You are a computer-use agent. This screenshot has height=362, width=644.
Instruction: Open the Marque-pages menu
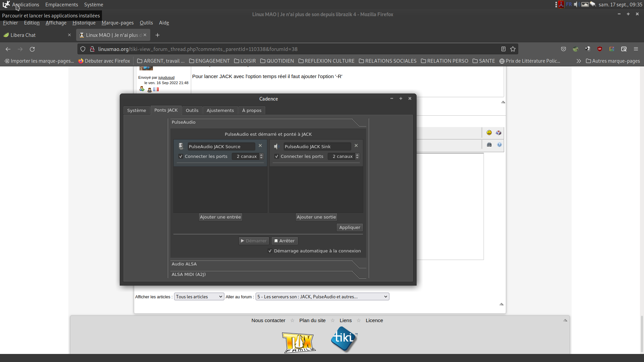[117, 23]
